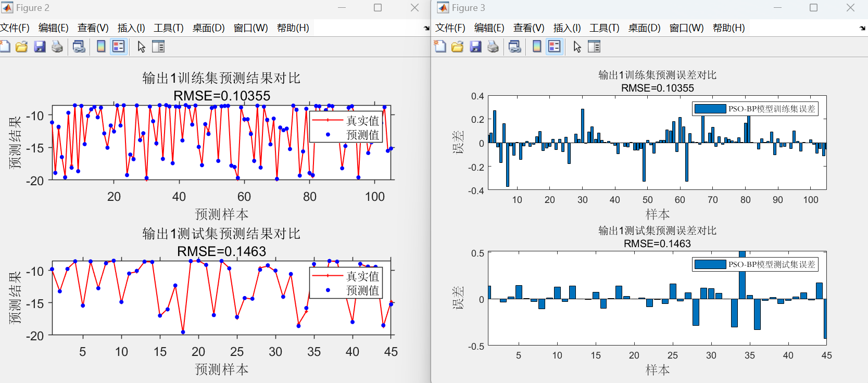This screenshot has width=868, height=383.
Task: Open 桌面(D) menu in Figure 3
Action: point(645,28)
